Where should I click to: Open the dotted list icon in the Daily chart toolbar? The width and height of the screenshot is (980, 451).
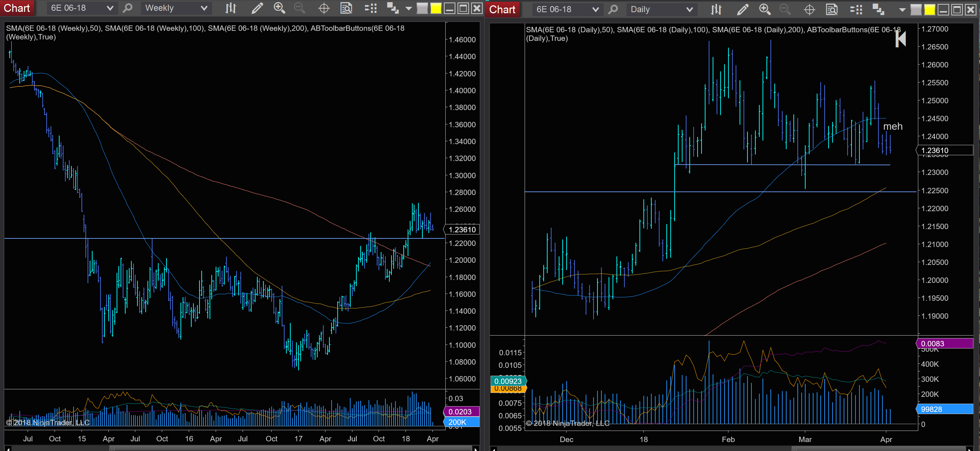click(x=856, y=9)
